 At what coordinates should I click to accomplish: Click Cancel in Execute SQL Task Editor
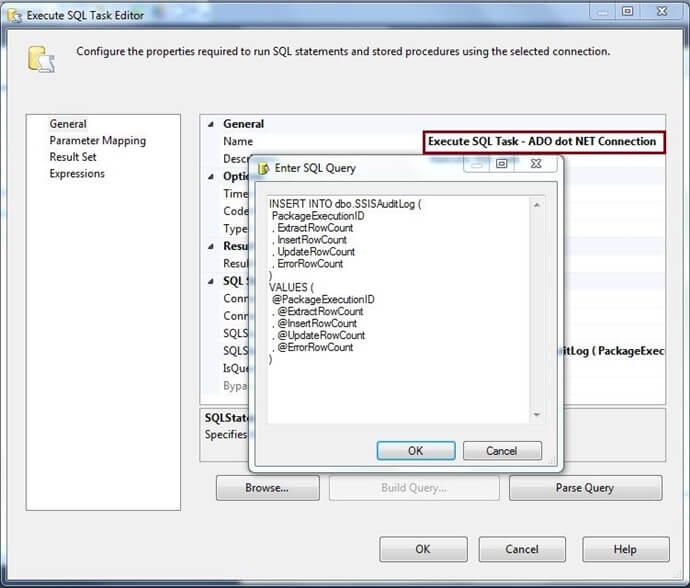[x=522, y=549]
